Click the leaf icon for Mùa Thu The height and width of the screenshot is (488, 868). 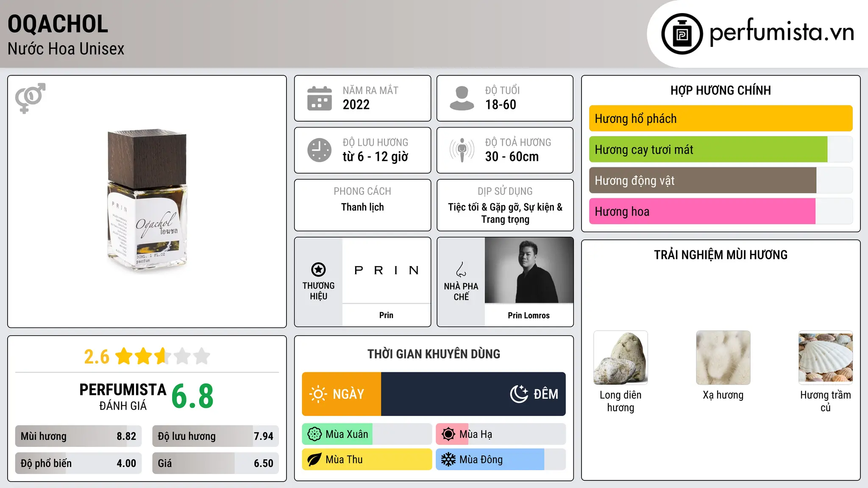(314, 460)
